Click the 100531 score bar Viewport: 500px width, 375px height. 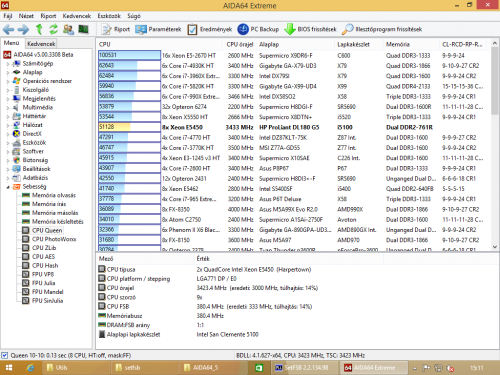tap(129, 55)
